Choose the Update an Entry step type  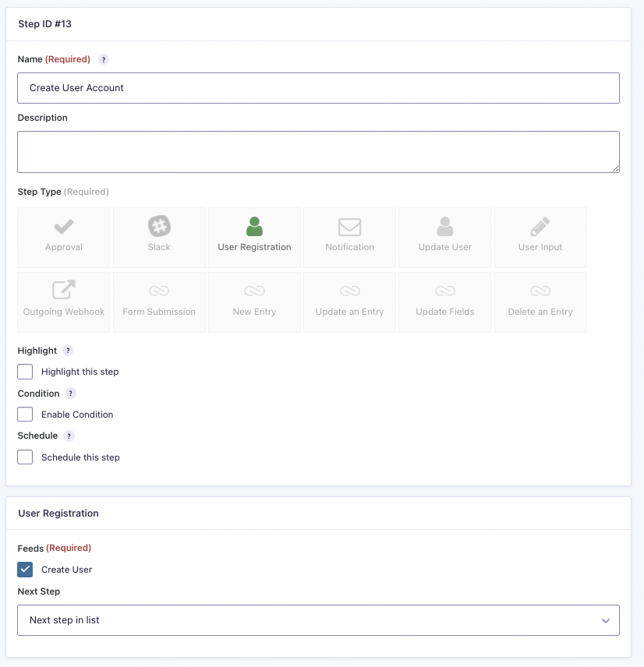349,302
